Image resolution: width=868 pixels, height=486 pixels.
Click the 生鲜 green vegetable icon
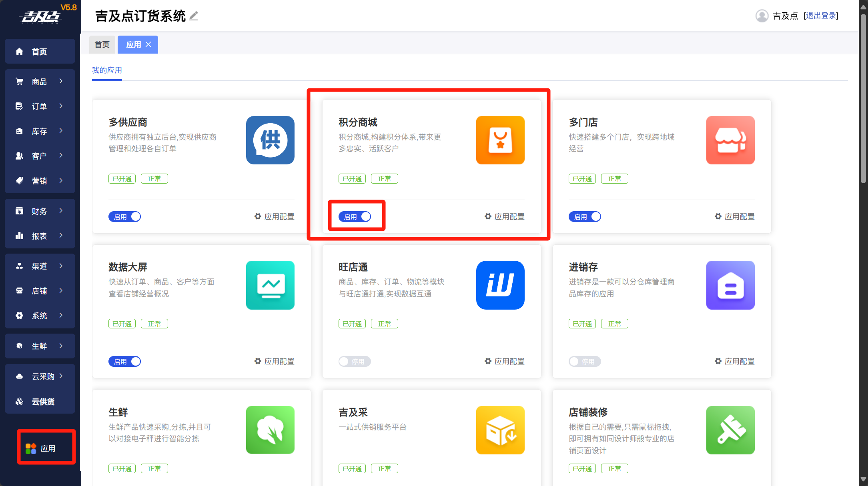pos(270,430)
